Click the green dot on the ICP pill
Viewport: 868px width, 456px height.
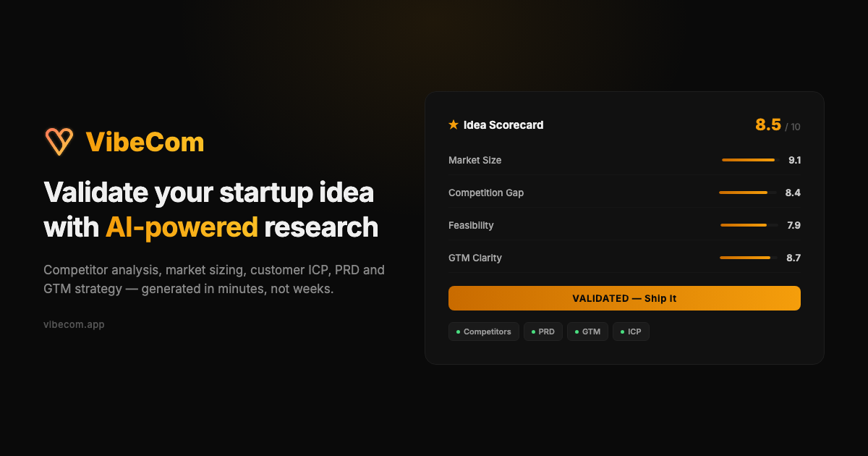(621, 332)
